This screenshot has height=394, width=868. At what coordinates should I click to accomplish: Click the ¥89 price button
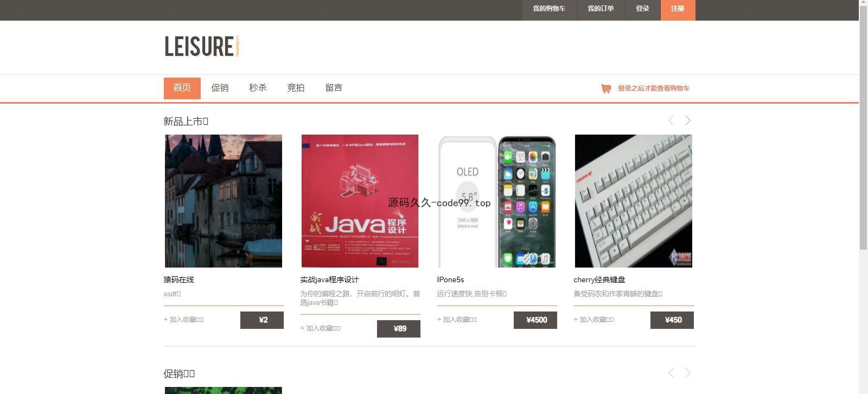(399, 329)
